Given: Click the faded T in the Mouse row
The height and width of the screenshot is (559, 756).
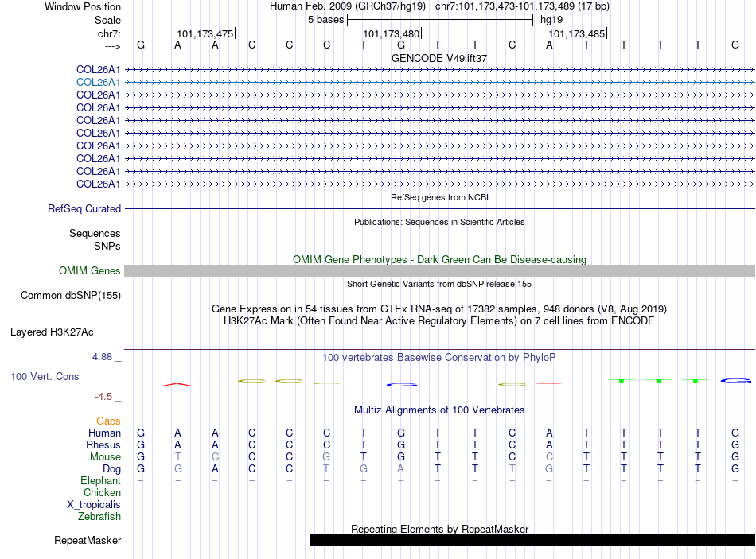Looking at the screenshot, I should pos(178,457).
